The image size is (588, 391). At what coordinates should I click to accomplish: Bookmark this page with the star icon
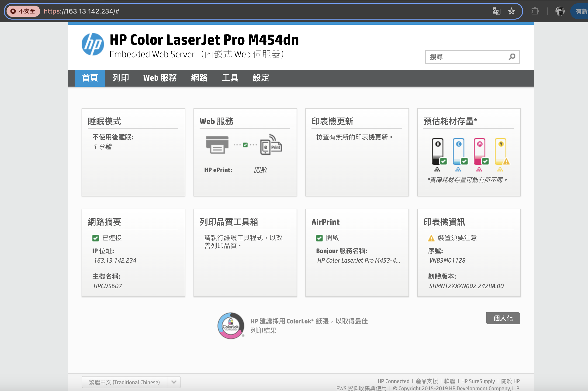tap(512, 11)
